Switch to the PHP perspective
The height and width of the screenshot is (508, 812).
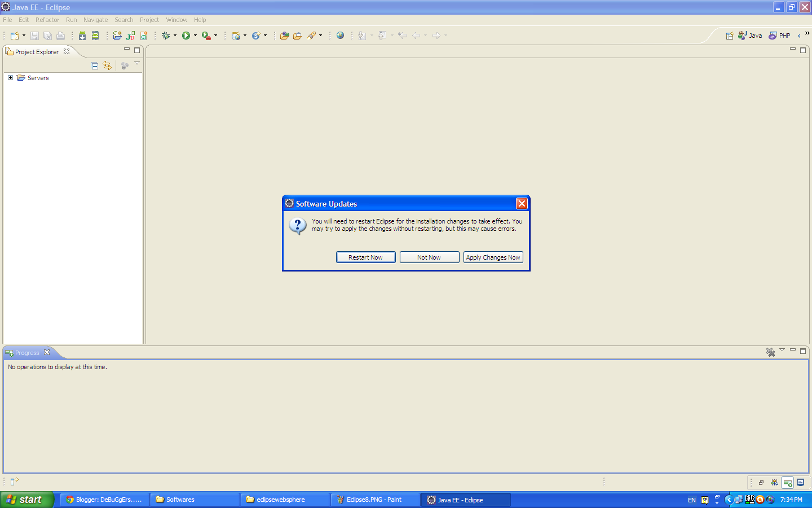(779, 36)
